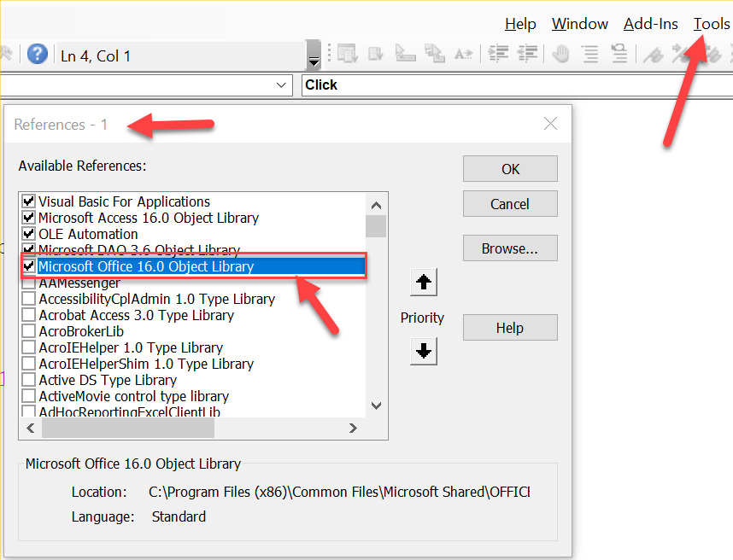Image resolution: width=733 pixels, height=560 pixels.
Task: Toggle Breakpoint using the hand icon
Action: point(560,54)
